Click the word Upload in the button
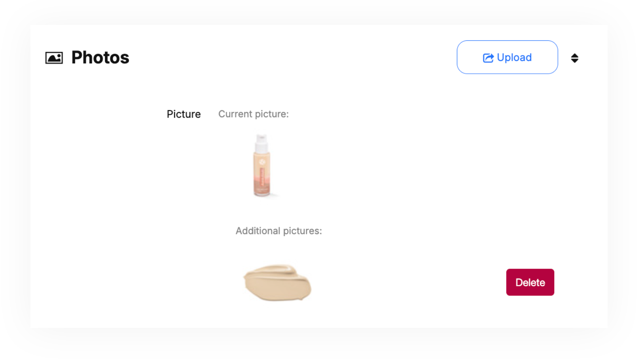The image size is (644, 362). point(514,58)
